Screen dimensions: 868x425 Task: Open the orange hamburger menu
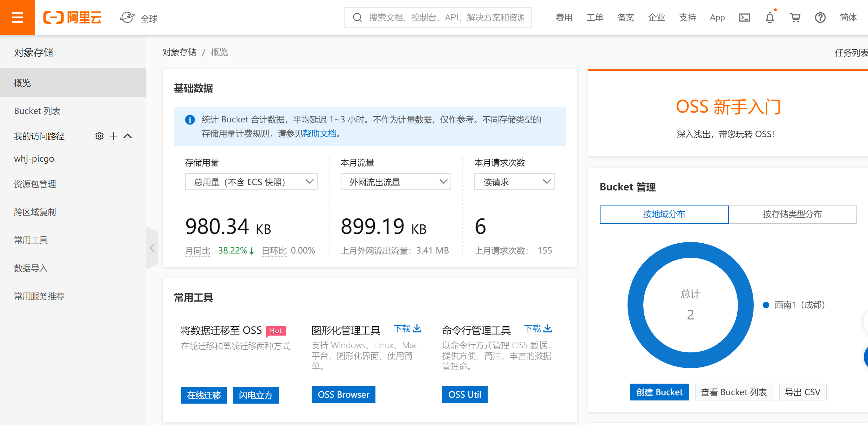pos(17,17)
